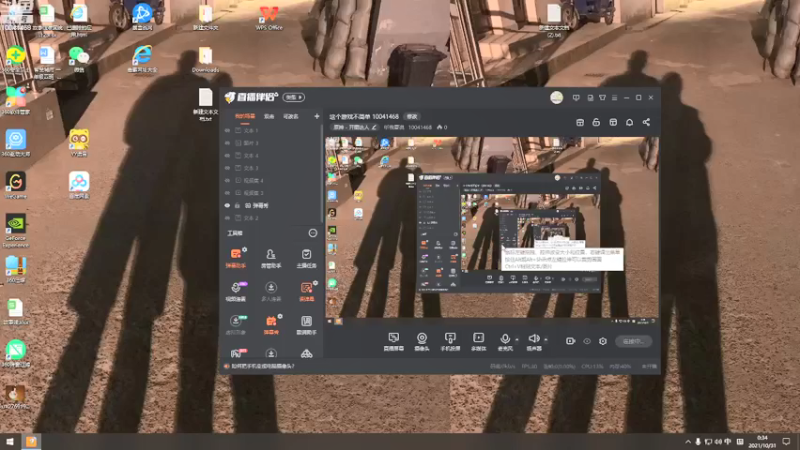The height and width of the screenshot is (450, 800).
Task: Open the mode switch pill beside the logo
Action: [294, 97]
